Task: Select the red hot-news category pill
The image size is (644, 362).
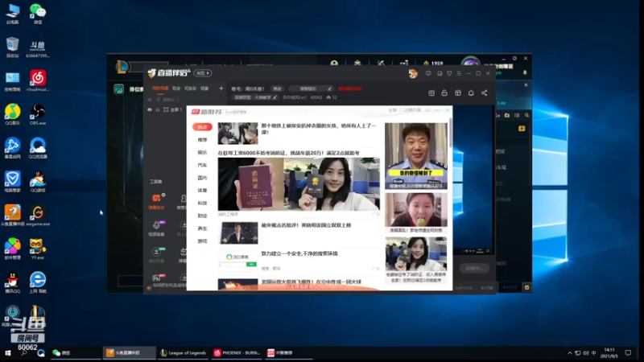Action: tap(202, 127)
